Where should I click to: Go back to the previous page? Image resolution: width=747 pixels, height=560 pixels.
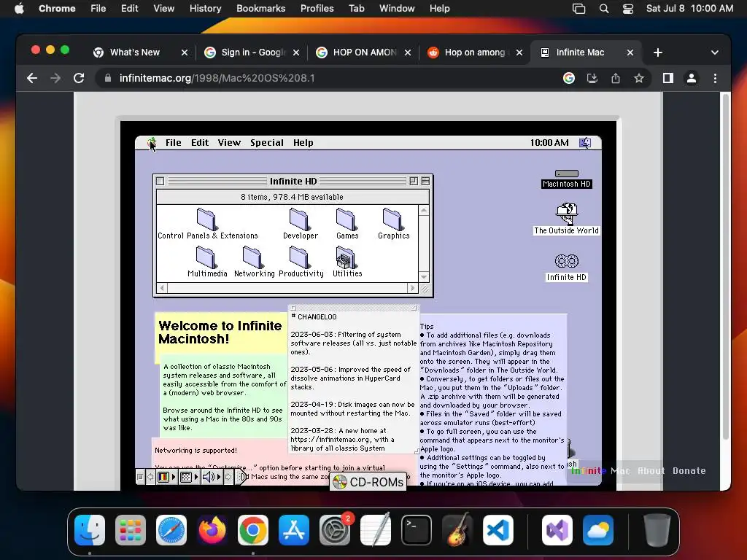click(32, 78)
